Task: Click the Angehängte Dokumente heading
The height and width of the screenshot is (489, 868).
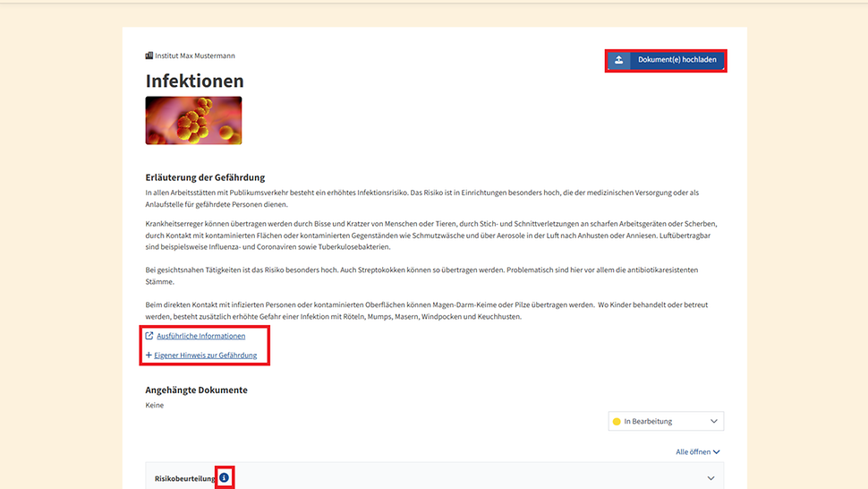Action: click(197, 390)
